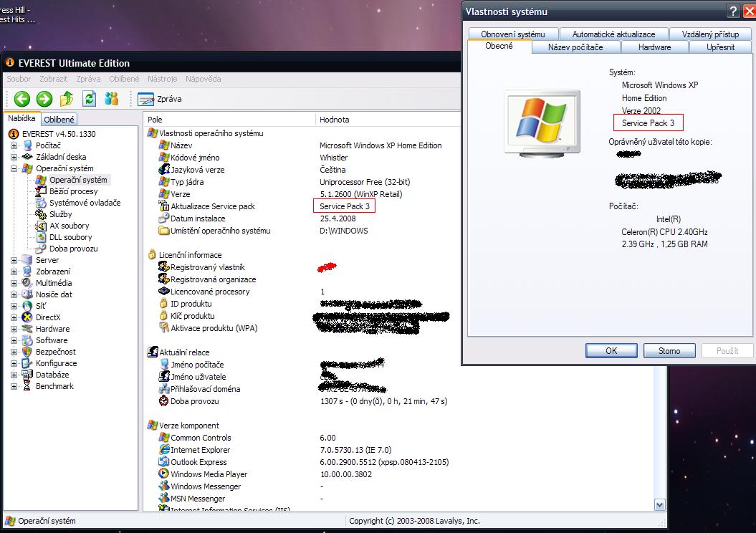Collapse the Operační systém parent node
This screenshot has height=533, width=756.
(14, 168)
